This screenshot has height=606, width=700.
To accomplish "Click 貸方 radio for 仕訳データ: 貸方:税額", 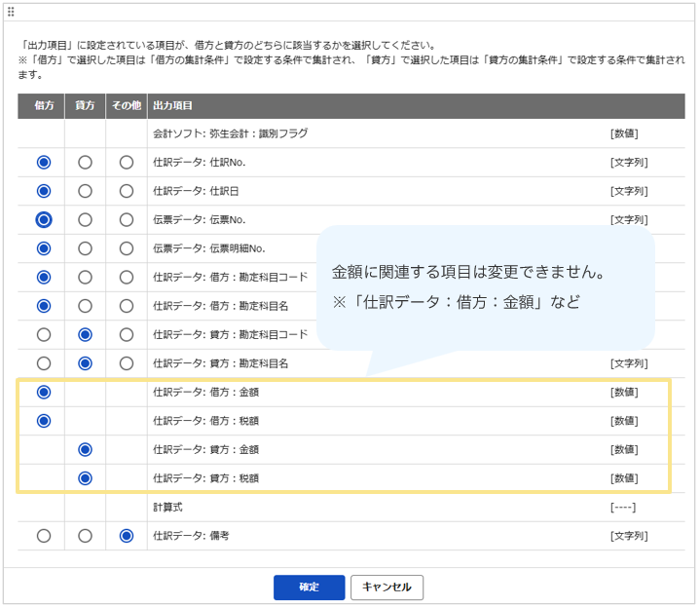I will tap(85, 478).
